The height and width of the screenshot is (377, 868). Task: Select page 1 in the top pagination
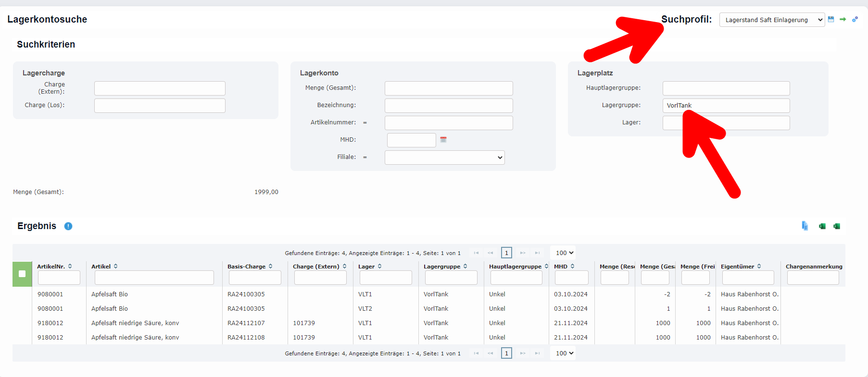click(x=506, y=253)
